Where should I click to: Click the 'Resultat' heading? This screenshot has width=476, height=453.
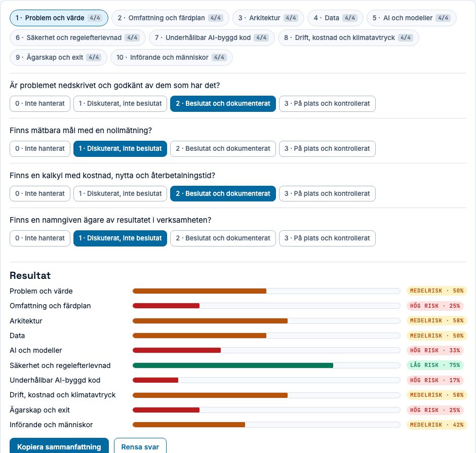(x=30, y=275)
